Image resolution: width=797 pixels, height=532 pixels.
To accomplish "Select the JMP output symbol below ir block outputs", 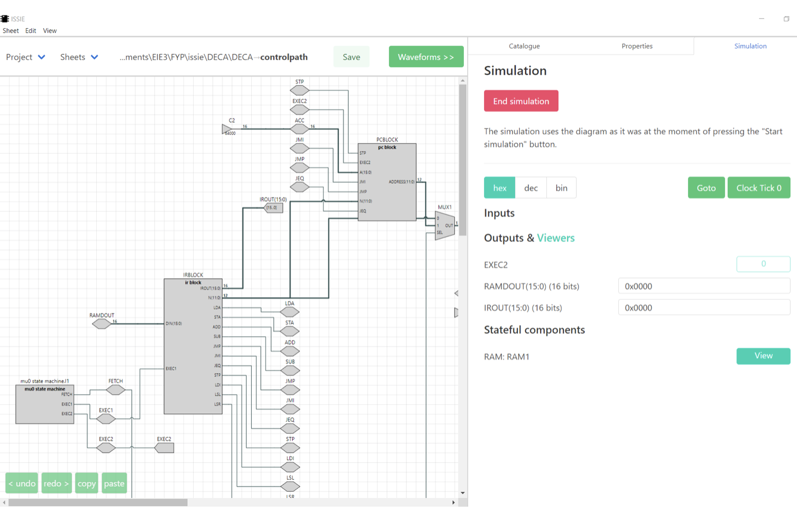I will coord(290,390).
